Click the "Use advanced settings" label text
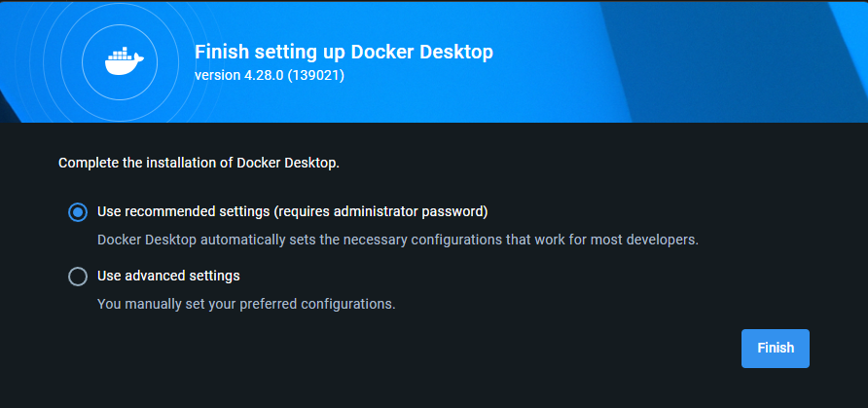The image size is (868, 408). [168, 276]
